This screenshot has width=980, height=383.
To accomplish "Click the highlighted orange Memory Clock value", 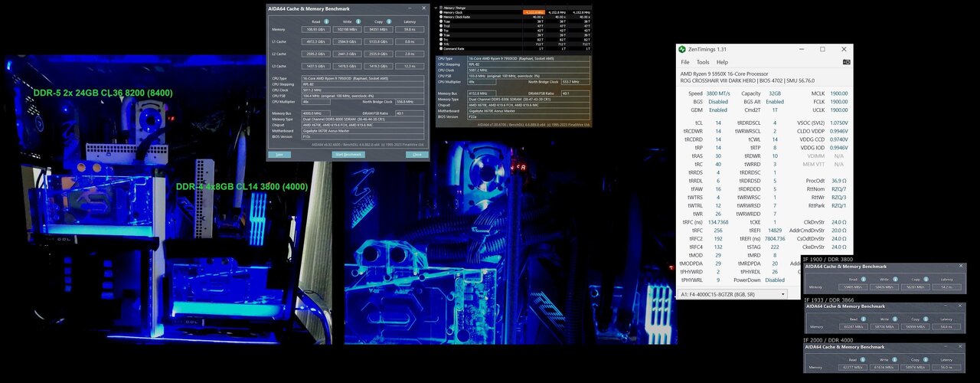I will point(534,12).
